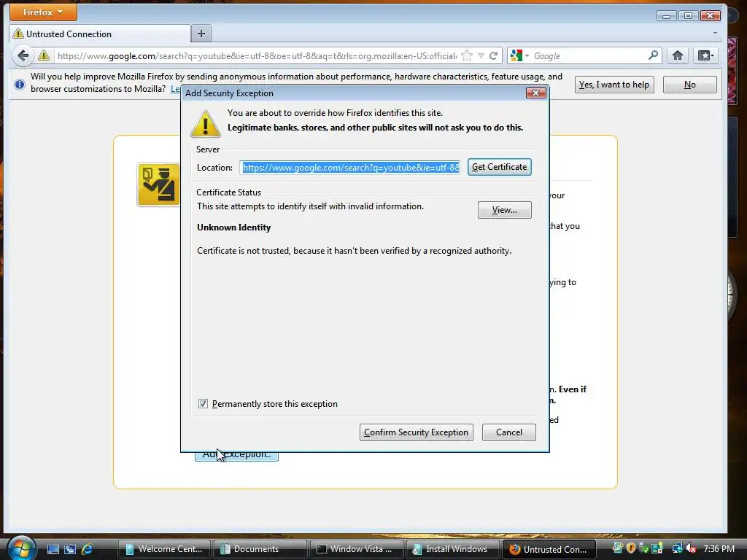Image resolution: width=747 pixels, height=560 pixels.
Task: Click 'Yes, I want to help' button
Action: coord(614,85)
